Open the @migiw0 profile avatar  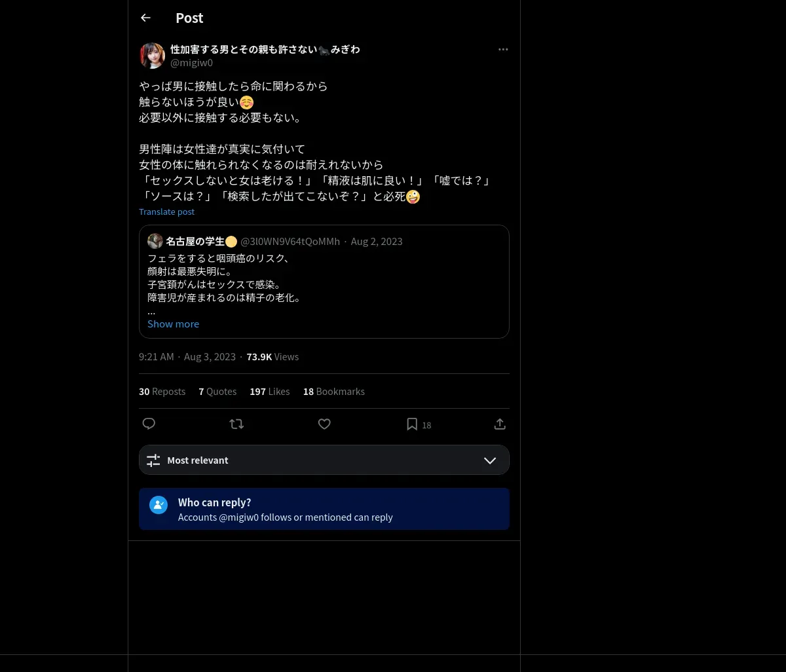point(152,56)
